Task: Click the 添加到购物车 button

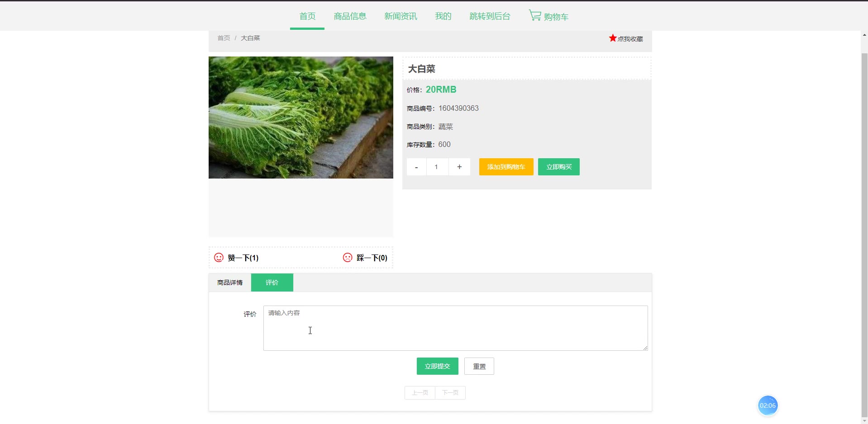Action: 506,167
